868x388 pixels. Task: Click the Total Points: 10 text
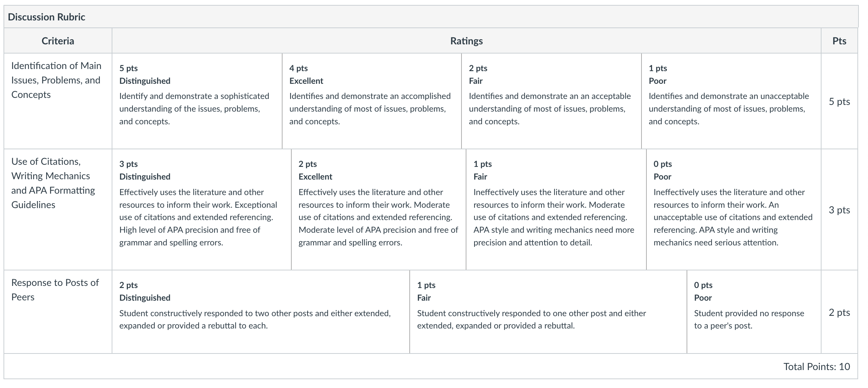817,367
